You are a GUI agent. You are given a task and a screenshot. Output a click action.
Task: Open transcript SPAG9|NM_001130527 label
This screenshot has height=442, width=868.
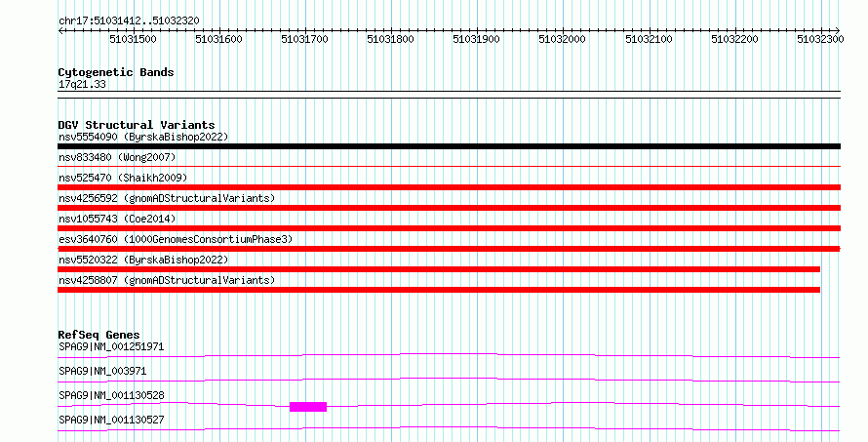click(x=111, y=420)
